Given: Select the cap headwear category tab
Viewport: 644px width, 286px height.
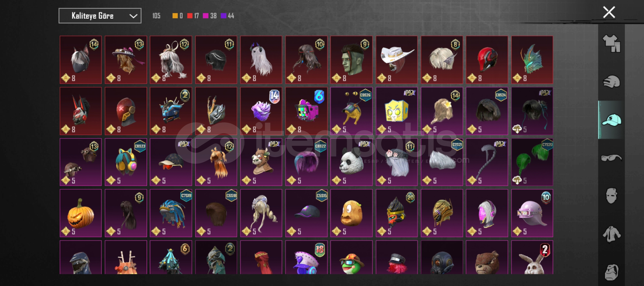Looking at the screenshot, I should coord(611,120).
